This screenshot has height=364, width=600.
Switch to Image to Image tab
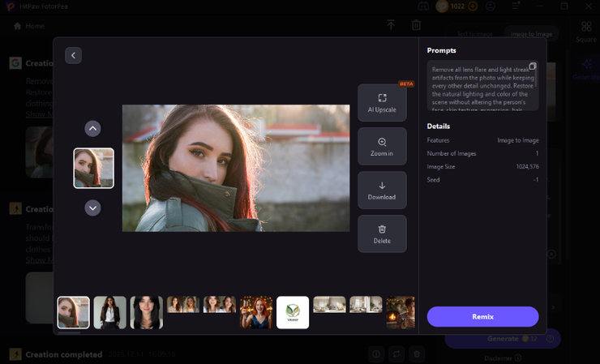point(531,34)
